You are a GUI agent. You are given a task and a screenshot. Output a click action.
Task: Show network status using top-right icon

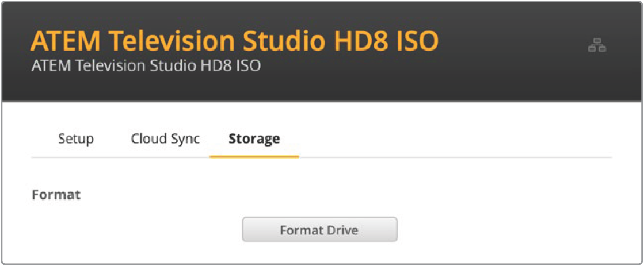coord(597,45)
